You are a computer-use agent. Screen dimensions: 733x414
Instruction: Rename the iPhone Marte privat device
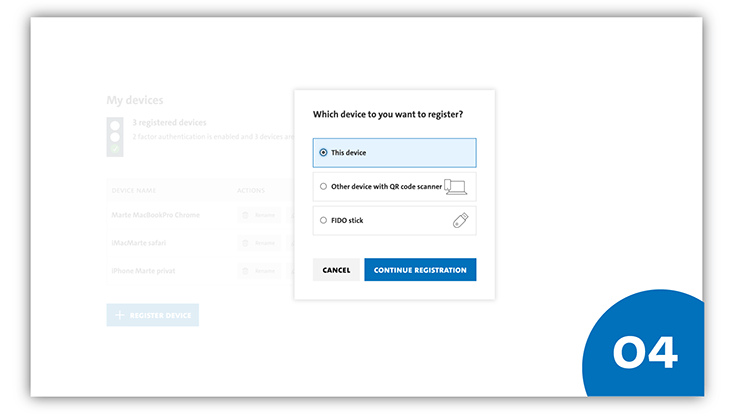[x=264, y=271]
